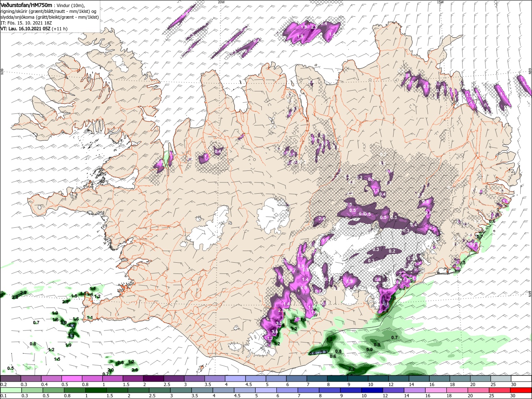Click the '2.2' rain value off the south coast
The image size is (532, 399).
click(x=352, y=369)
